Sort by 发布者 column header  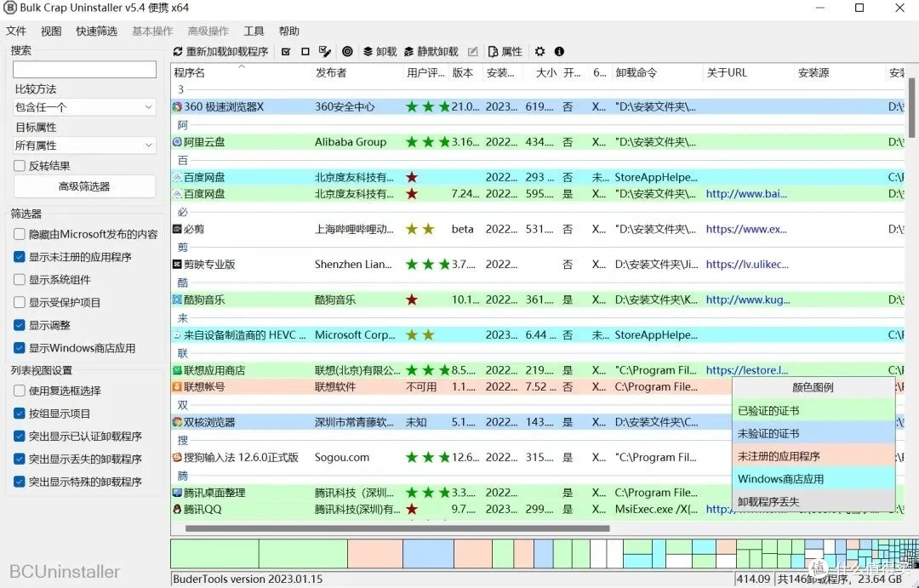pos(357,72)
